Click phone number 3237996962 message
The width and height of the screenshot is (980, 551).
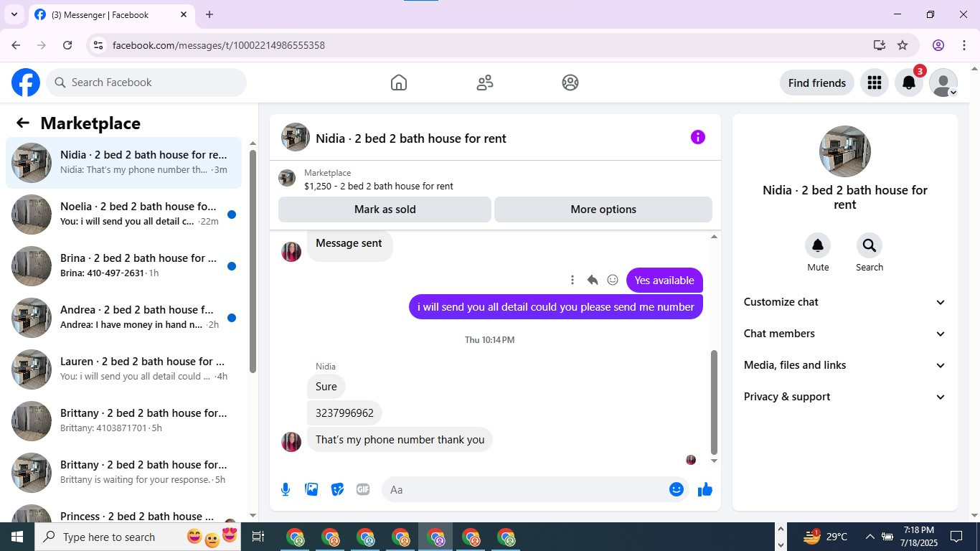(344, 413)
